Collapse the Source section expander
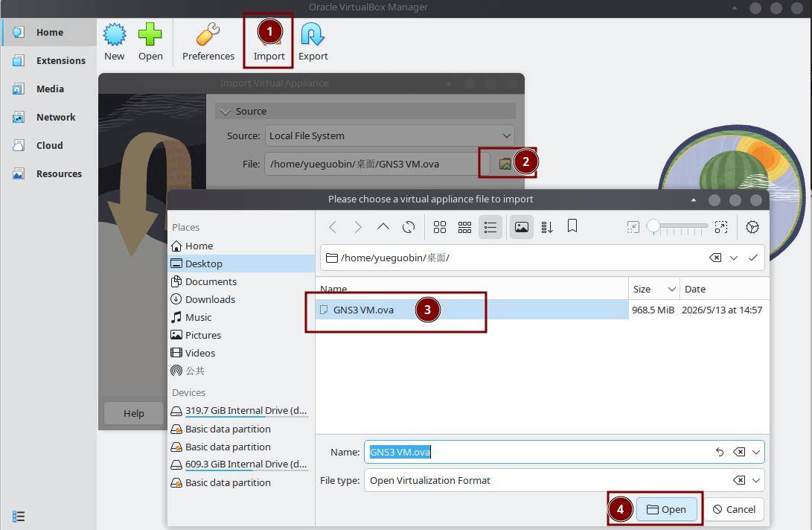The height and width of the screenshot is (530, 812). click(226, 112)
